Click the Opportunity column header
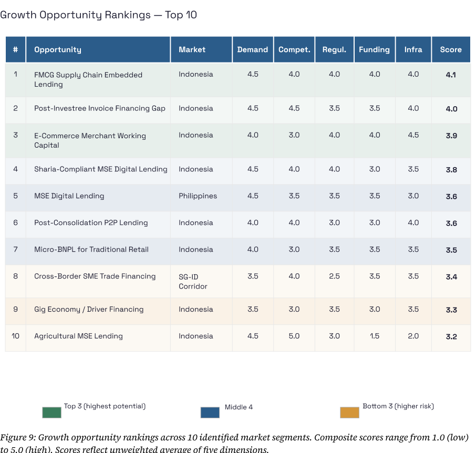This screenshot has width=476, height=453. click(x=58, y=49)
